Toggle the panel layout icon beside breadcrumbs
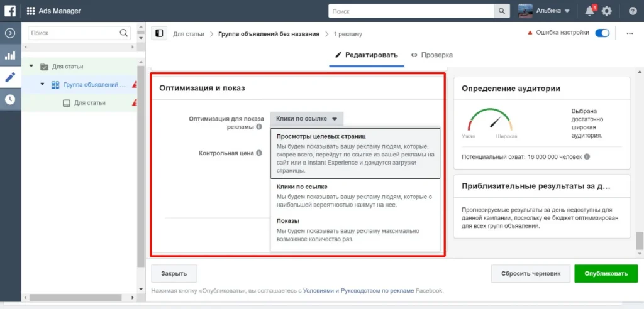 pos(159,33)
